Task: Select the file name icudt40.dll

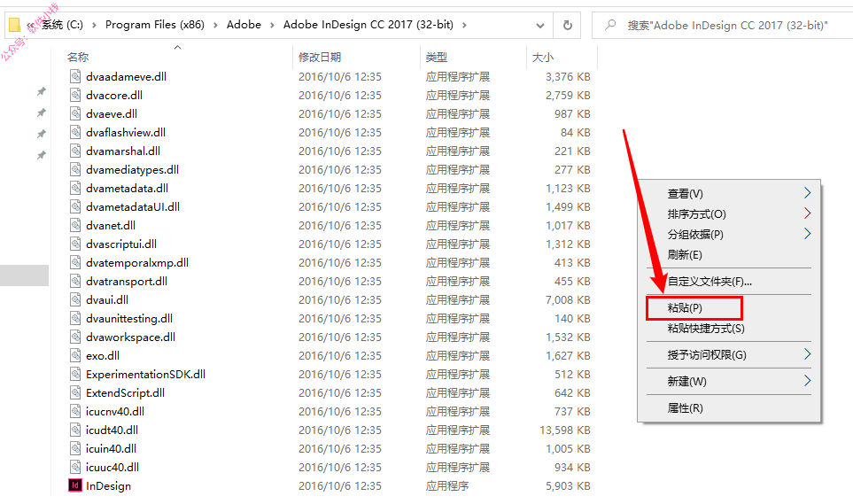Action: click(112, 430)
